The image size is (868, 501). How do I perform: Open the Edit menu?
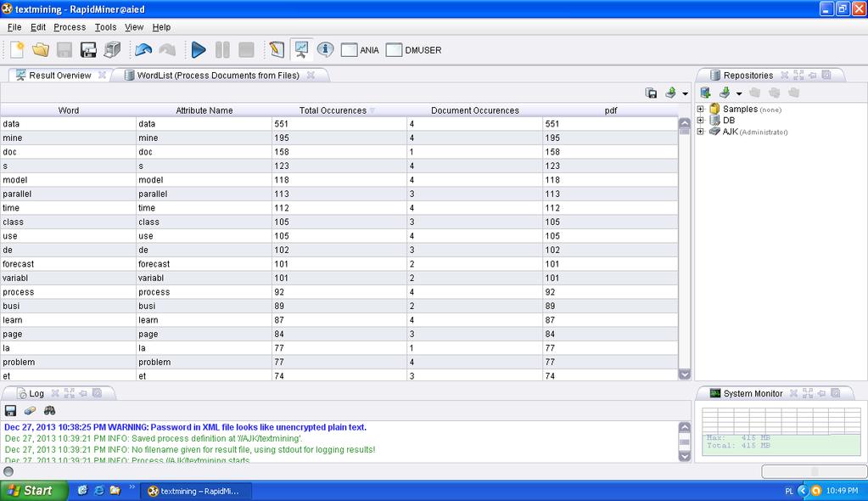pos(37,27)
